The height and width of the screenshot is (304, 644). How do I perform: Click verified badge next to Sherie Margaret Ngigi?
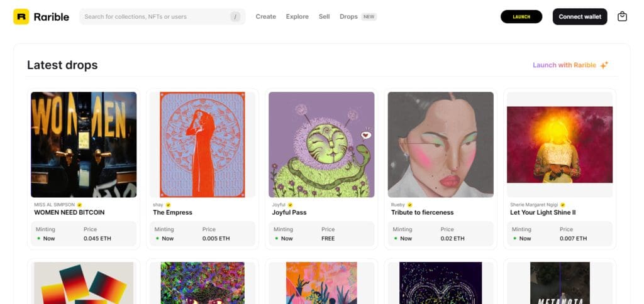[563, 205]
